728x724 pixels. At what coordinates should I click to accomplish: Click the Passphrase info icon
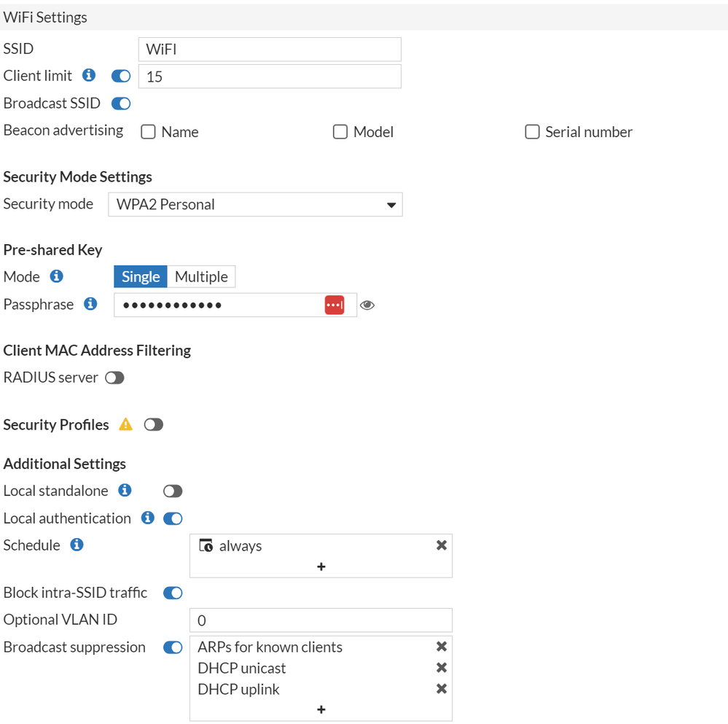[x=90, y=304]
